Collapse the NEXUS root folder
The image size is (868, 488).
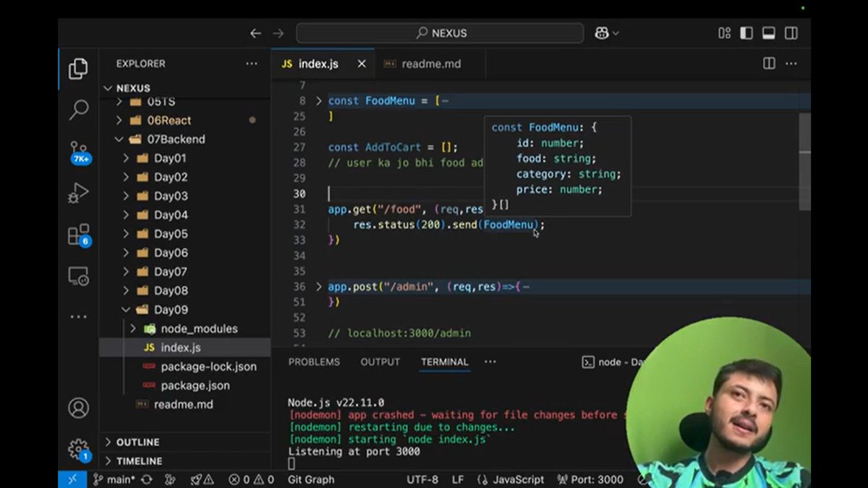click(x=109, y=88)
